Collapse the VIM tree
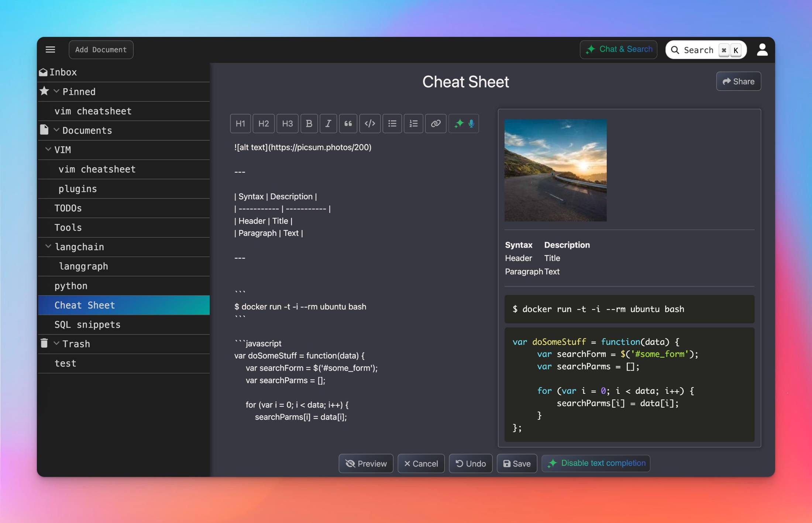The height and width of the screenshot is (523, 812). [48, 149]
